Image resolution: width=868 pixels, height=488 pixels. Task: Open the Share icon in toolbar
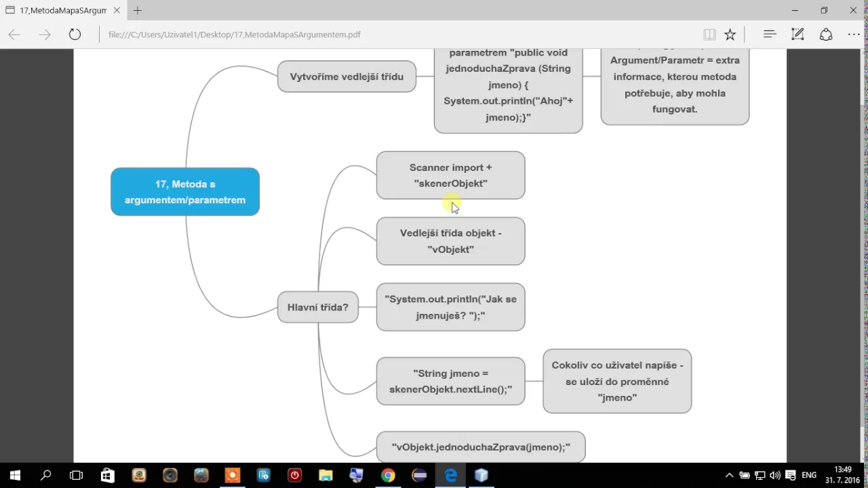(x=826, y=34)
